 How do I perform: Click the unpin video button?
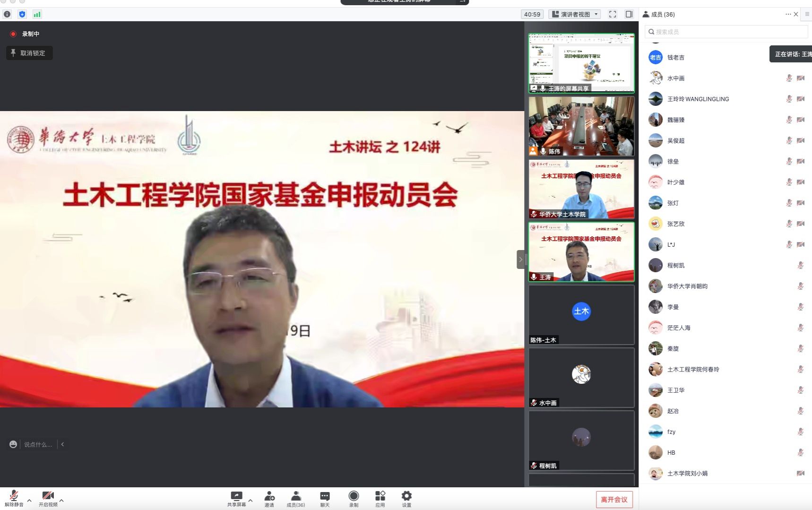coord(29,53)
